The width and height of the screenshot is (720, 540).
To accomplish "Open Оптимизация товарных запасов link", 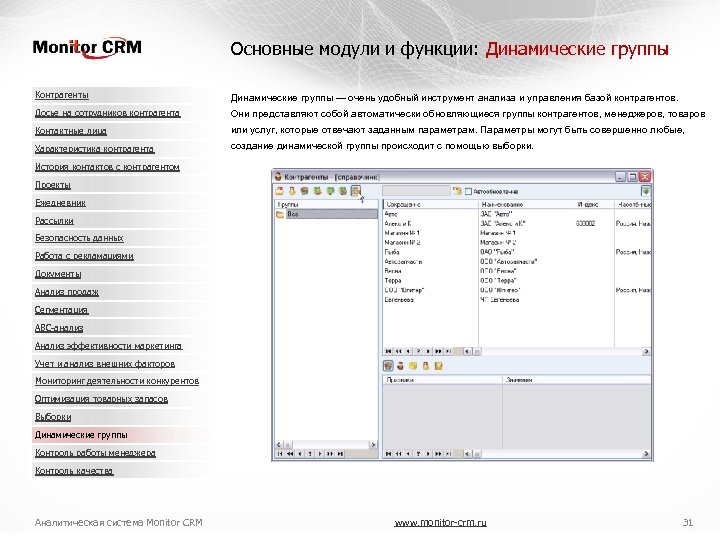I will [101, 399].
